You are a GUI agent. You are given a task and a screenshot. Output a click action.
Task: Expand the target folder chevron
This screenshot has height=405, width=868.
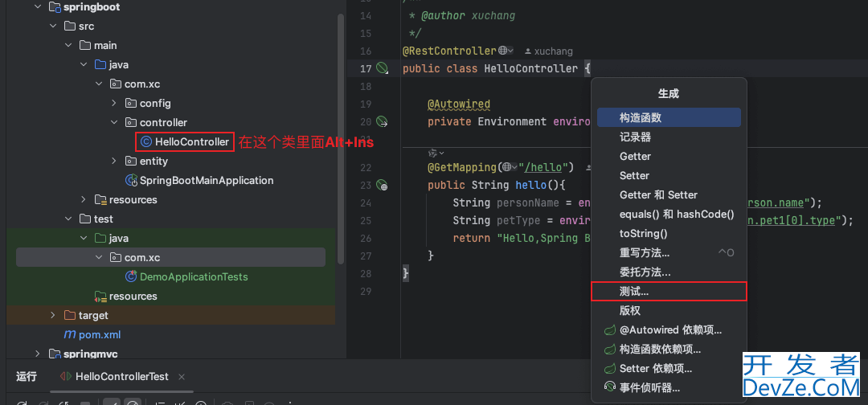(53, 315)
